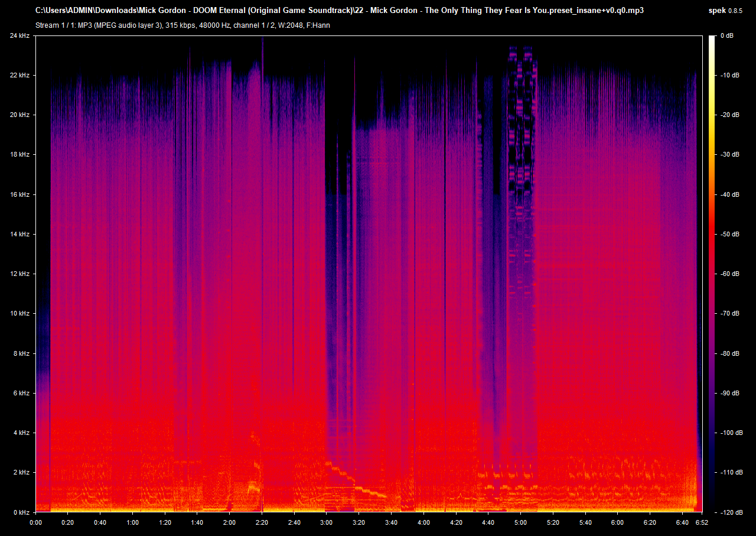Click the '24 kHz' frequency axis label

(x=19, y=36)
